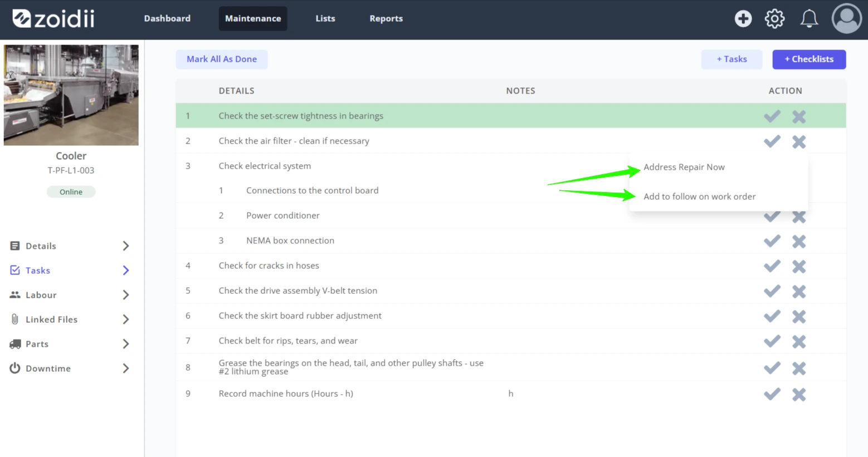Mark 'Record machine hours' task as done

point(772,394)
